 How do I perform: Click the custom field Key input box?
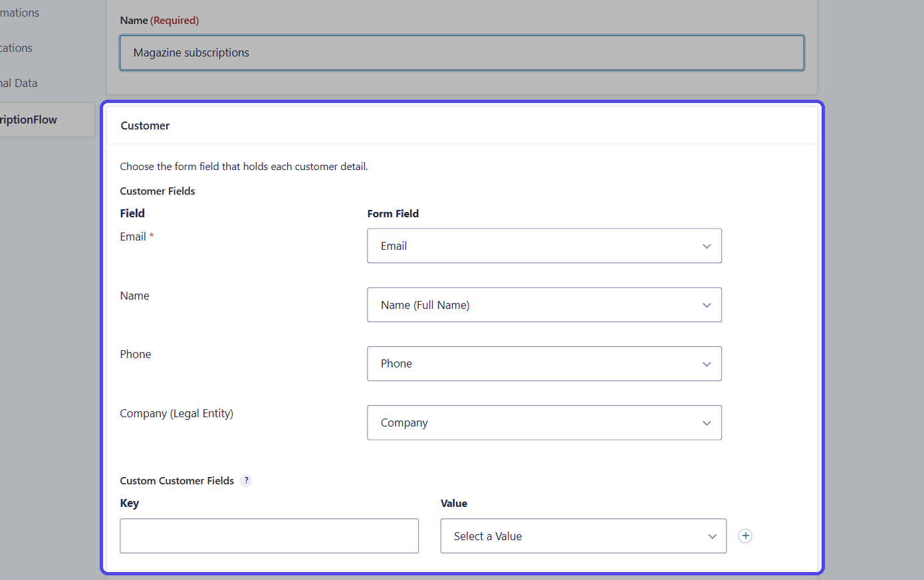pyautogui.click(x=269, y=536)
